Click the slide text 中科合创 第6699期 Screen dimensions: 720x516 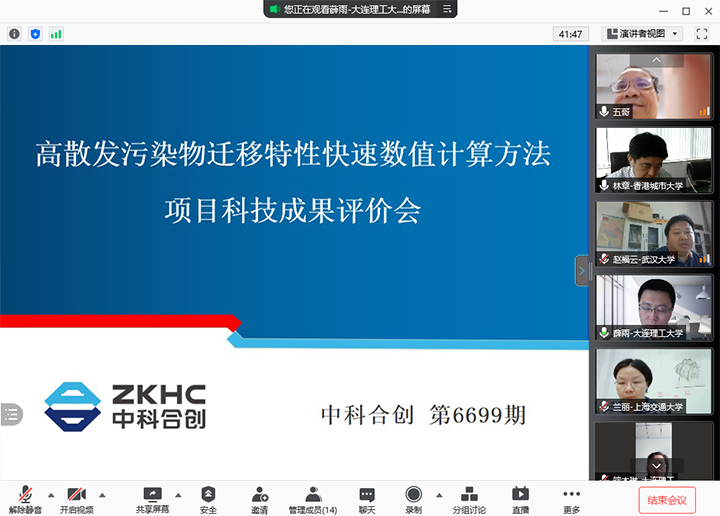point(423,415)
